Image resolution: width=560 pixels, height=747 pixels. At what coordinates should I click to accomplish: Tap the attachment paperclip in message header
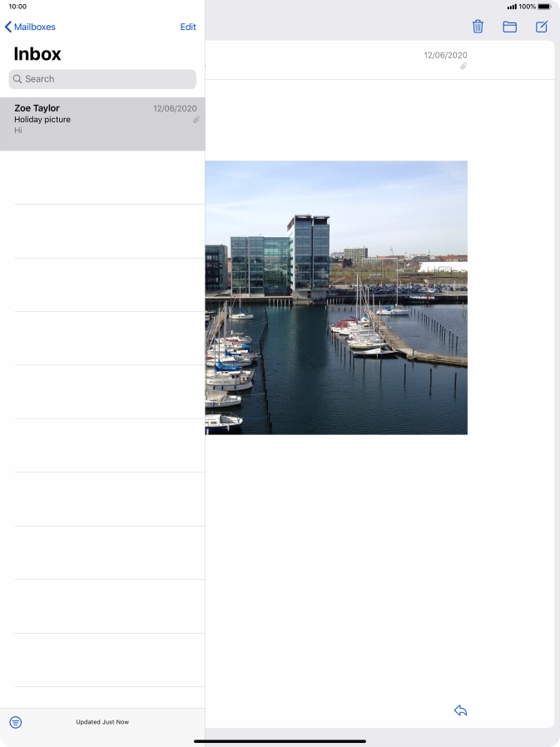click(463, 67)
